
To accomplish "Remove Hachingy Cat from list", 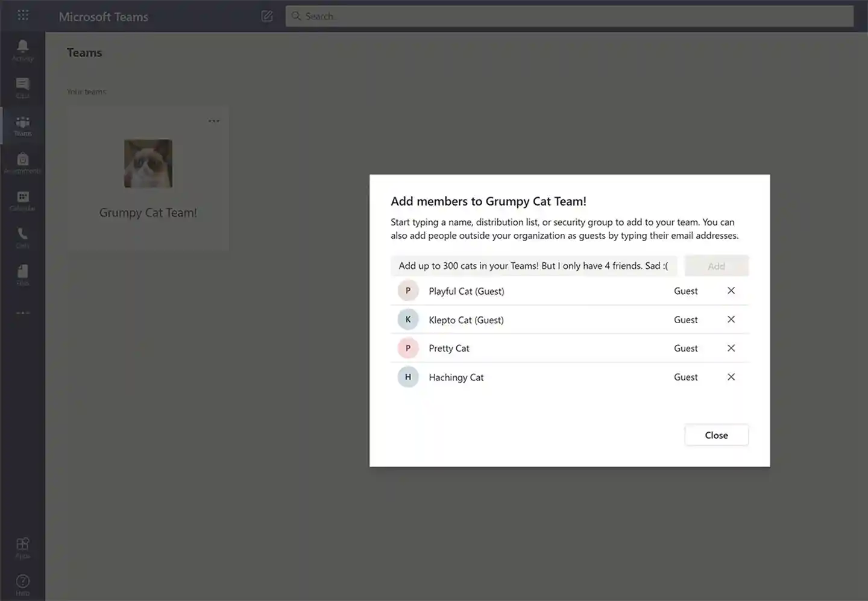I will [731, 377].
